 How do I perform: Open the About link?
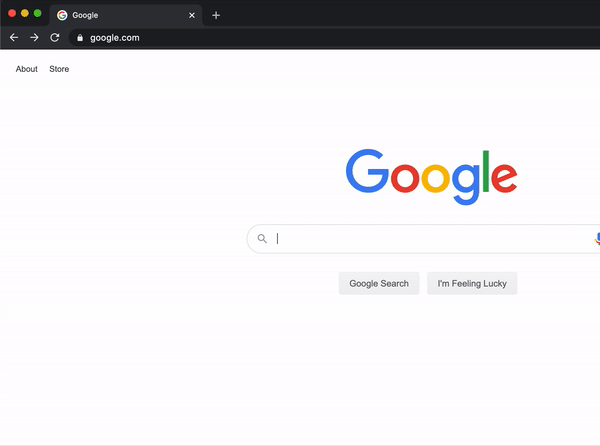point(27,69)
